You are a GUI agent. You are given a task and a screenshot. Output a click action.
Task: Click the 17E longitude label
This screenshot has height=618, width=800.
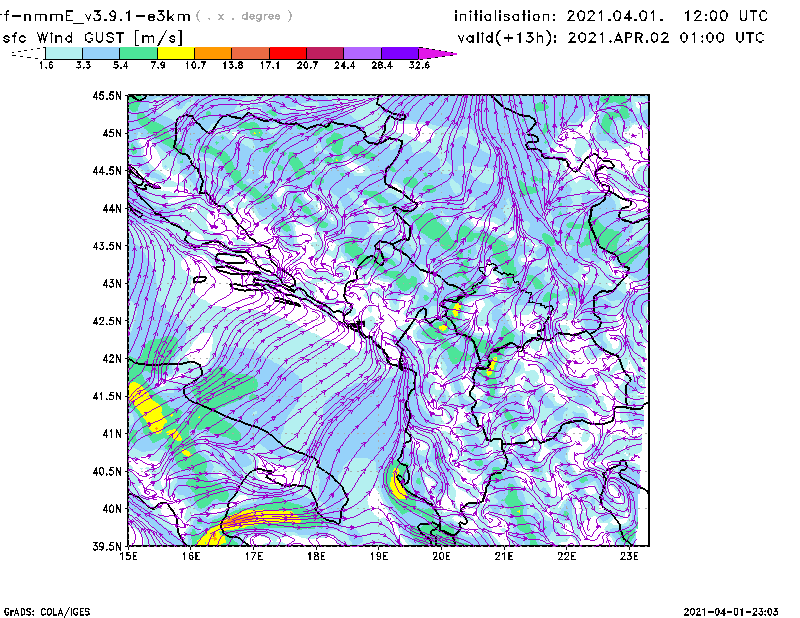254,556
